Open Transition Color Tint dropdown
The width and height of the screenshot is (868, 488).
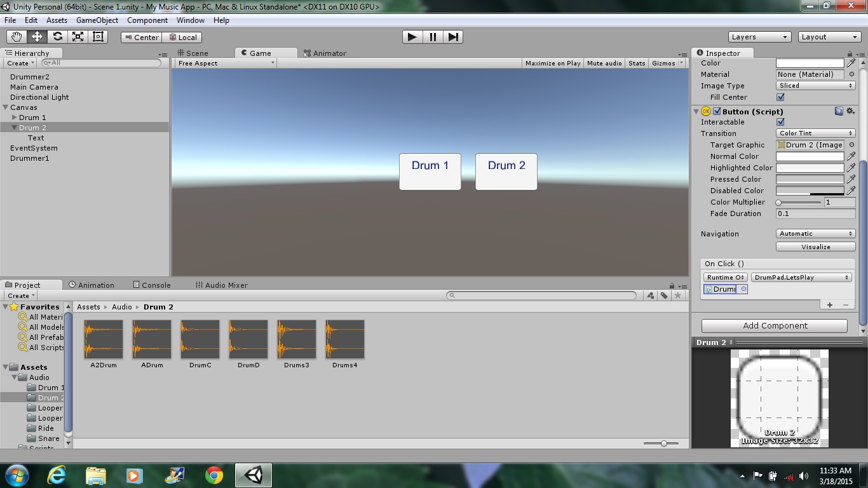point(816,133)
